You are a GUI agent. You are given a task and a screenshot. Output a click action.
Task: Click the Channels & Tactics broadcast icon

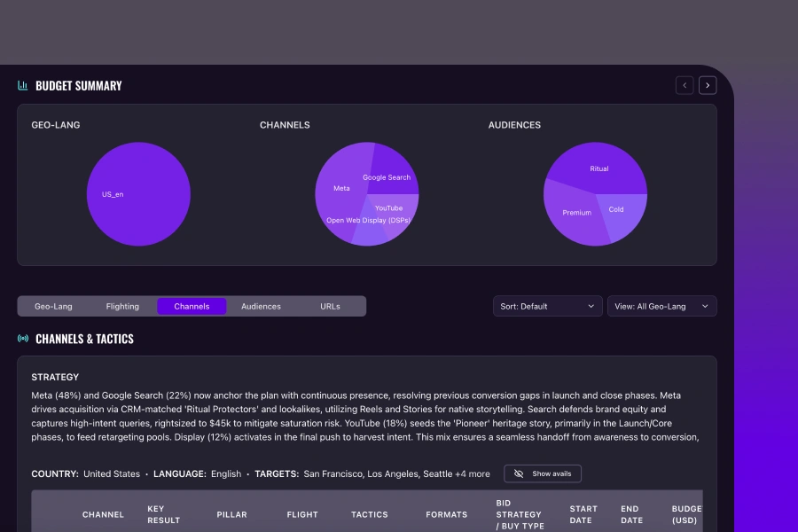[23, 339]
